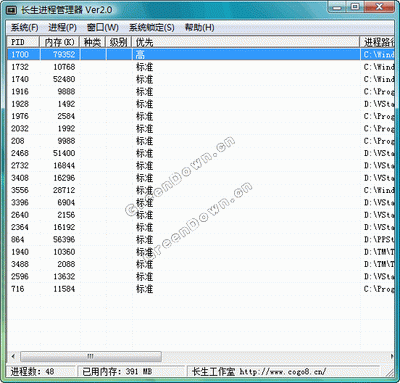
Task: Click memory value 28712
Action: (64, 190)
